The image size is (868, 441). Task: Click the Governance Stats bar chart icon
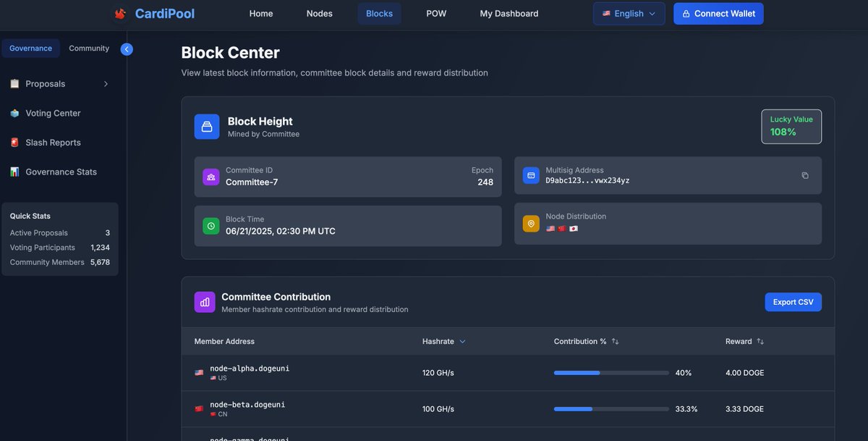point(14,172)
